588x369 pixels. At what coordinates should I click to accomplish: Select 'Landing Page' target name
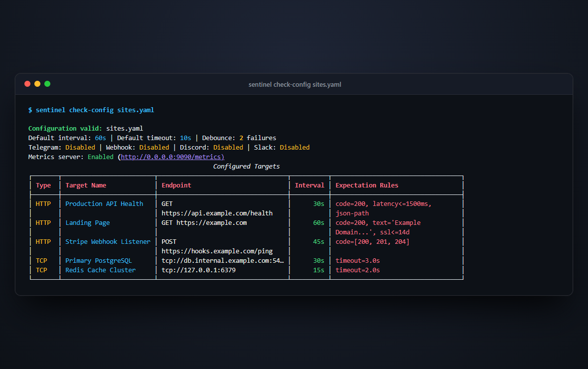click(87, 223)
